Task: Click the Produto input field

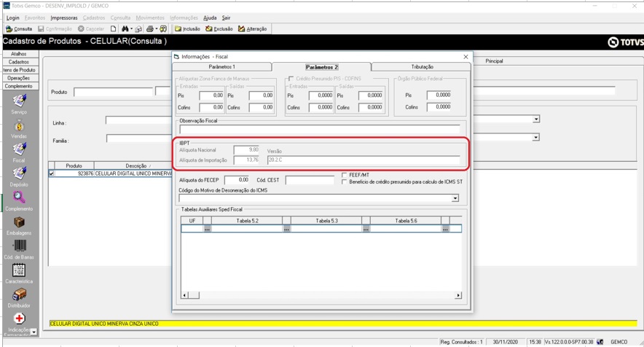Action: pos(113,92)
